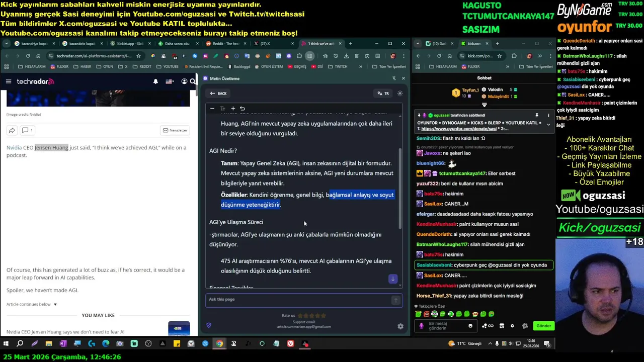Collapse the Kick gift leaderboard arrow
The height and width of the screenshot is (362, 644).
[x=484, y=105]
